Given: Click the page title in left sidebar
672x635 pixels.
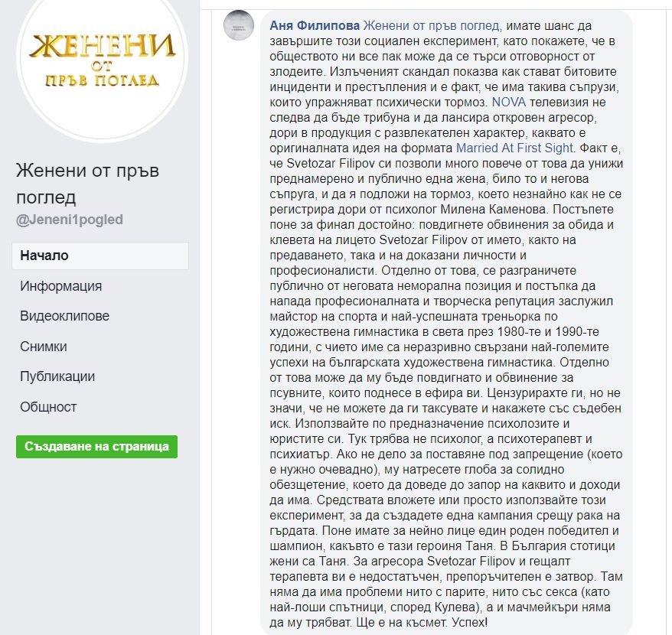Looking at the screenshot, I should click(87, 184).
